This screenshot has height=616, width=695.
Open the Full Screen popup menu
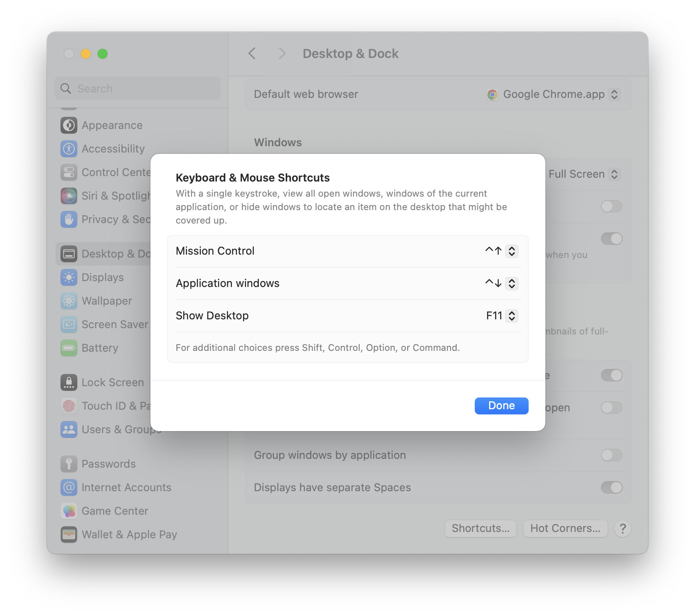[614, 174]
